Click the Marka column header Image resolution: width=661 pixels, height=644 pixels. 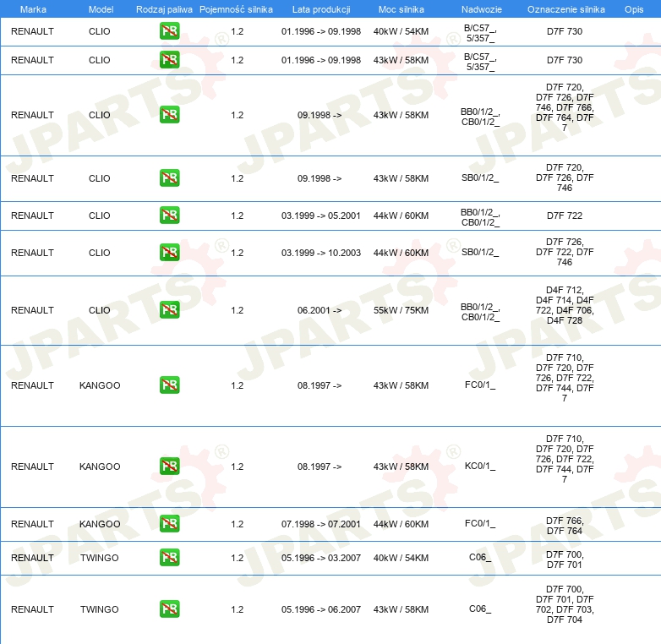(33, 9)
